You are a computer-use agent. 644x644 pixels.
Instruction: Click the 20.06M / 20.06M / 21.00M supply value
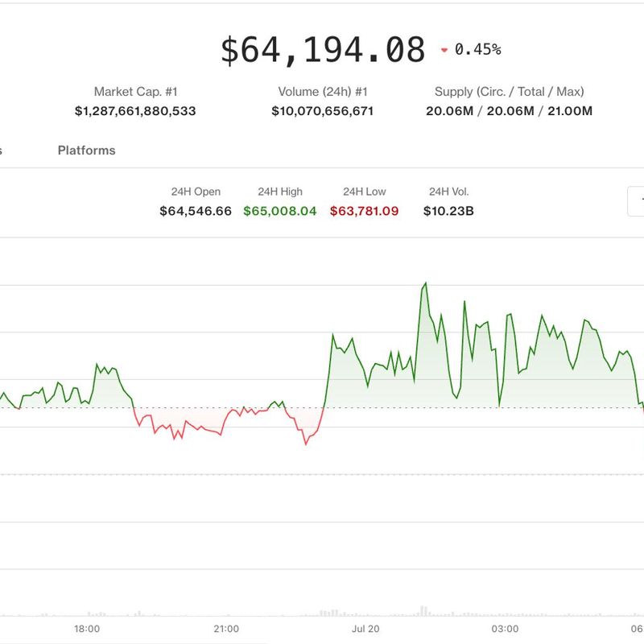point(510,111)
